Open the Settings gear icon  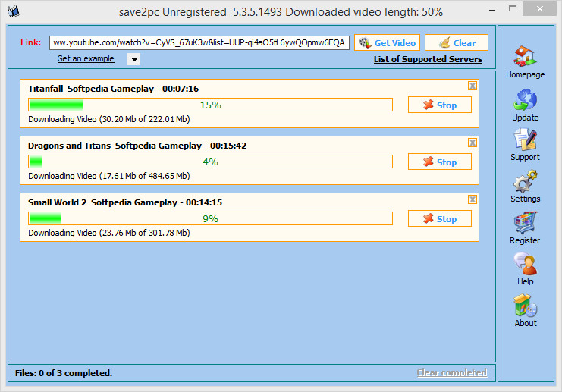point(525,181)
